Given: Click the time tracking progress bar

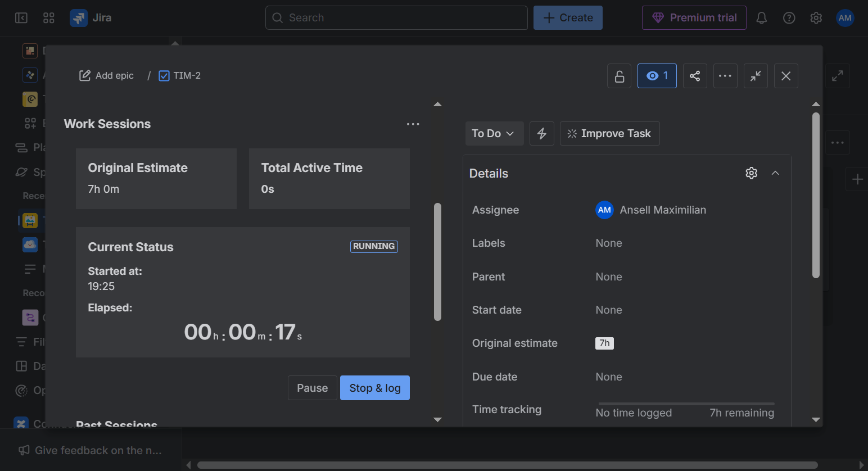Looking at the screenshot, I should click(x=686, y=404).
